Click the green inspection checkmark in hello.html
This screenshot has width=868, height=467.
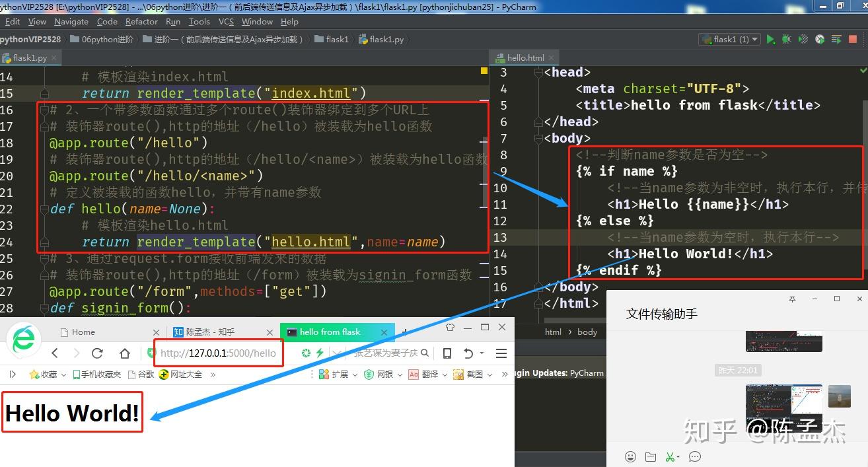pos(863,69)
